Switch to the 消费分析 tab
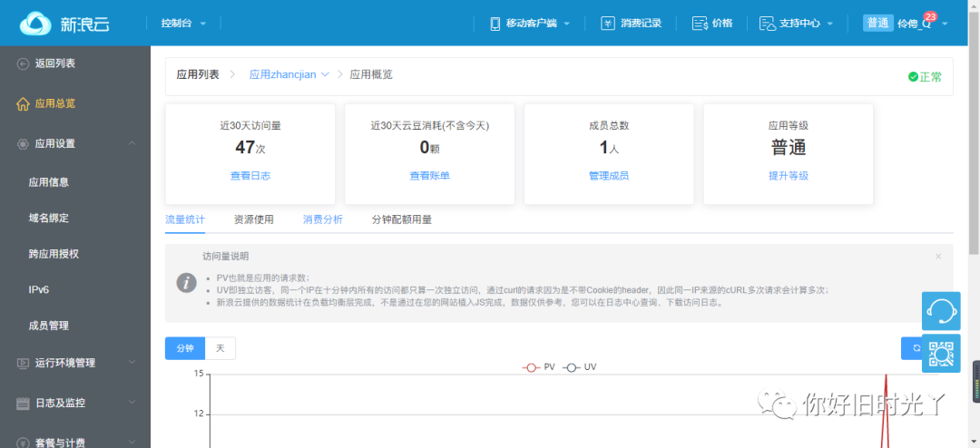 coord(323,220)
